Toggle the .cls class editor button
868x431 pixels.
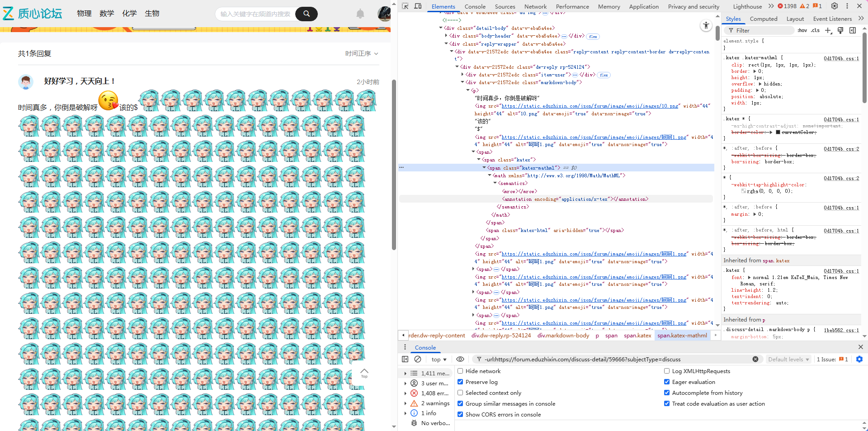[x=815, y=30]
